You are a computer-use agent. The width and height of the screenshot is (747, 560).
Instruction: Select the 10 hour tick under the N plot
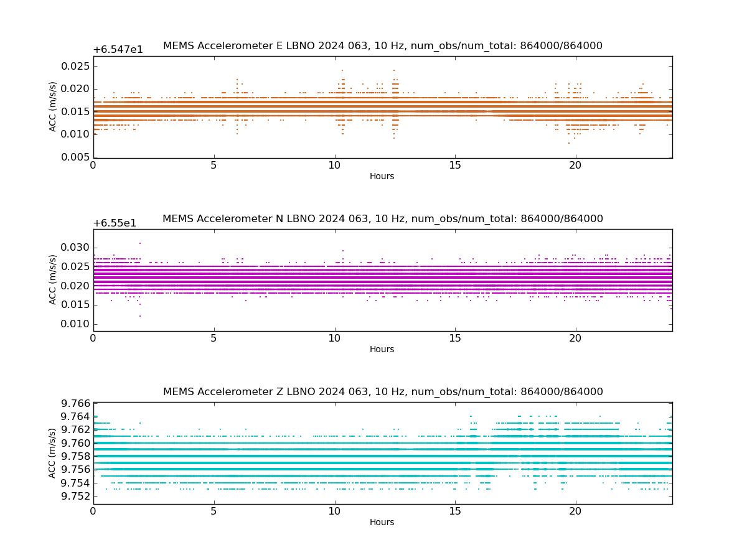click(335, 339)
